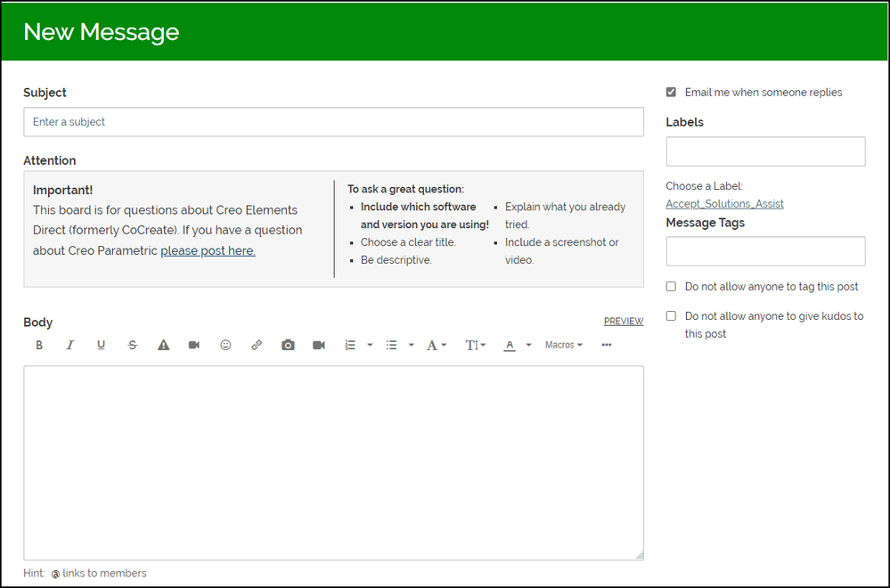This screenshot has width=890, height=588.
Task: Open the Macros menu
Action: pyautogui.click(x=563, y=345)
